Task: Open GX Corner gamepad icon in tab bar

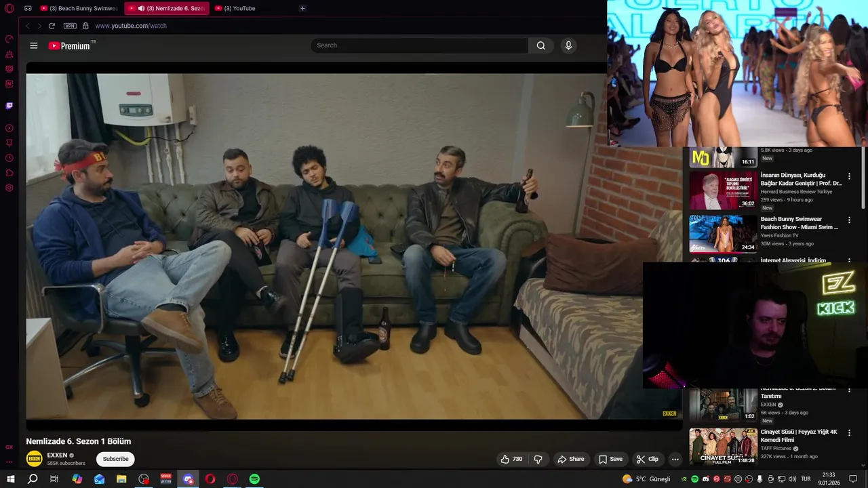Action: point(28,8)
